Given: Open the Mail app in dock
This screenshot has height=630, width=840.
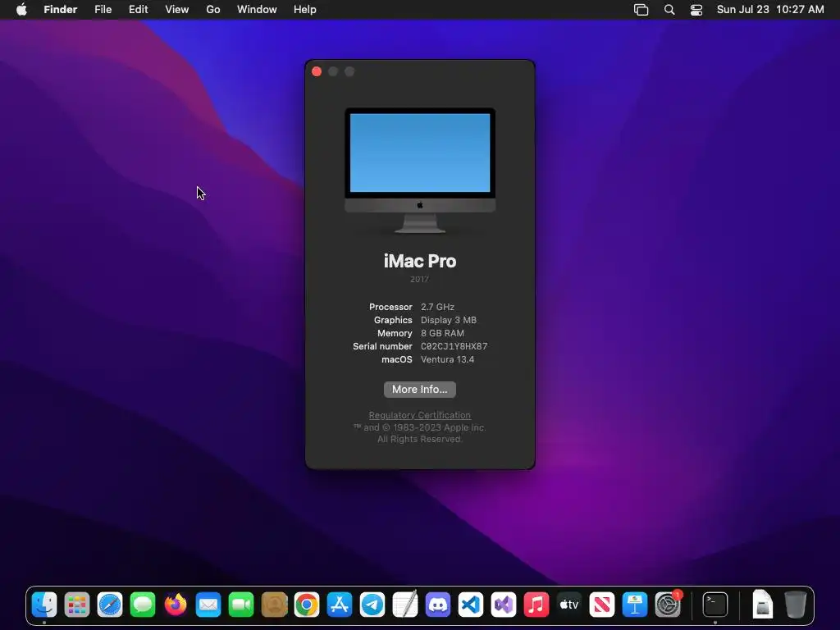Looking at the screenshot, I should tap(208, 605).
